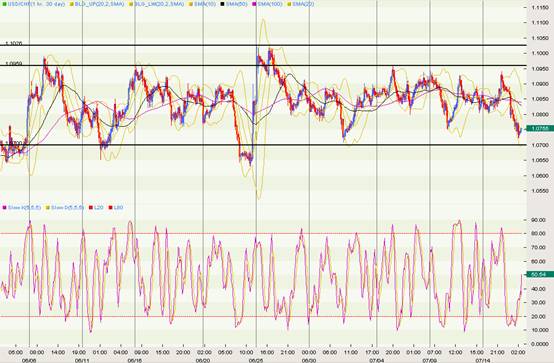Click the 1.1050 price axis value

(540, 38)
